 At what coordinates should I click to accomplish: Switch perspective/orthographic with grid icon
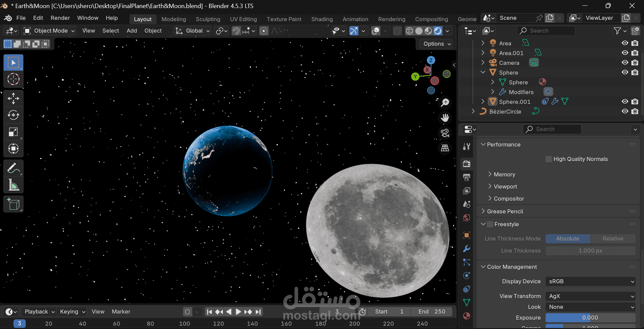pos(445,148)
